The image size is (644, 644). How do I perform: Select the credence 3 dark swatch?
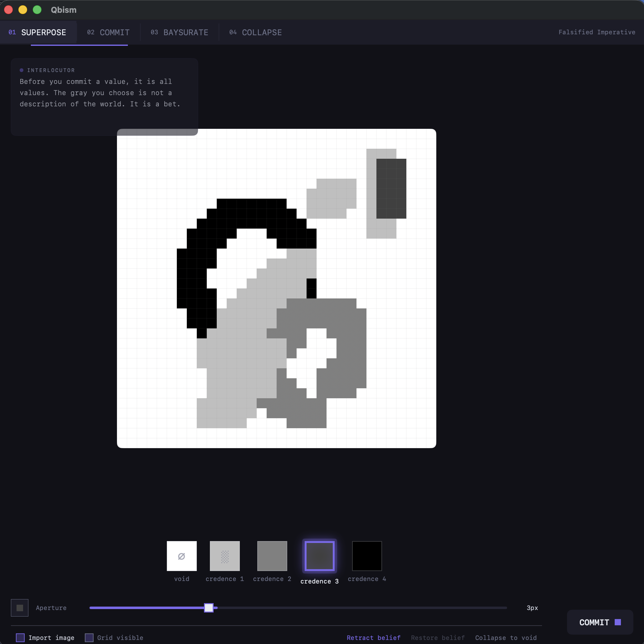pyautogui.click(x=319, y=556)
